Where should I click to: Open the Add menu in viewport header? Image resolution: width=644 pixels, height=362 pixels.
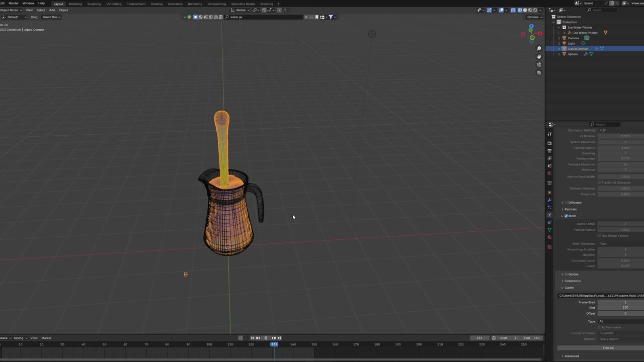pos(52,10)
